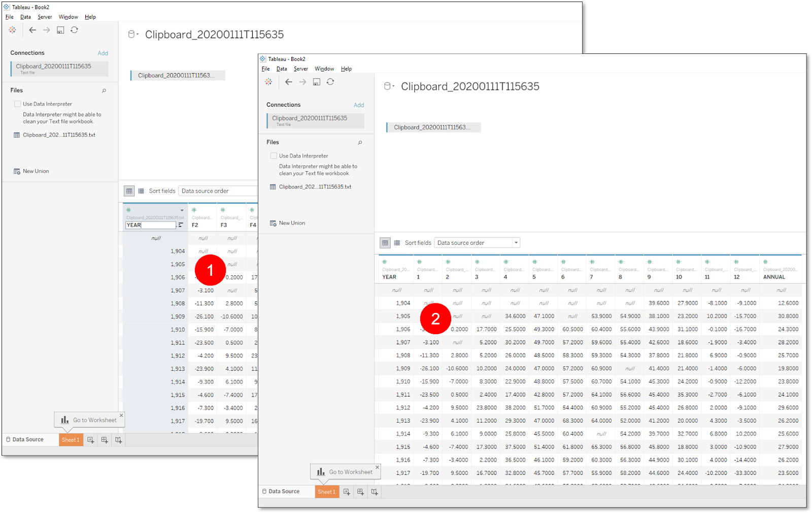
Task: Open the Window menu in the front window
Action: [x=324, y=69]
